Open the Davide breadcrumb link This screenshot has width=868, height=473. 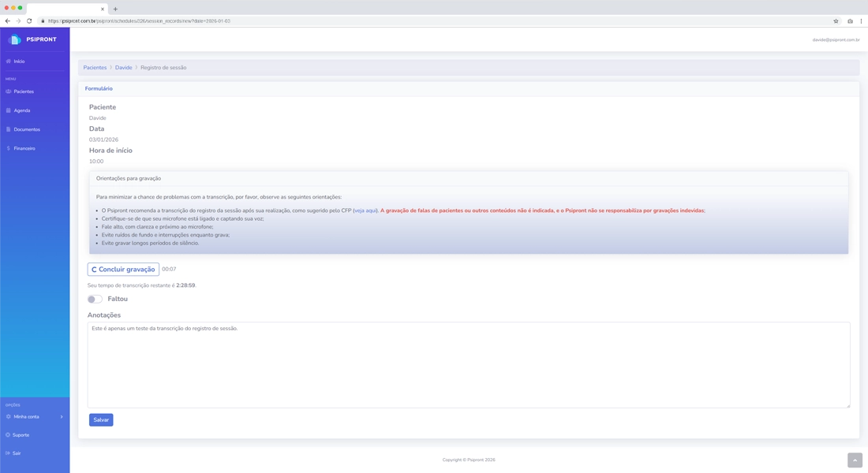[124, 68]
